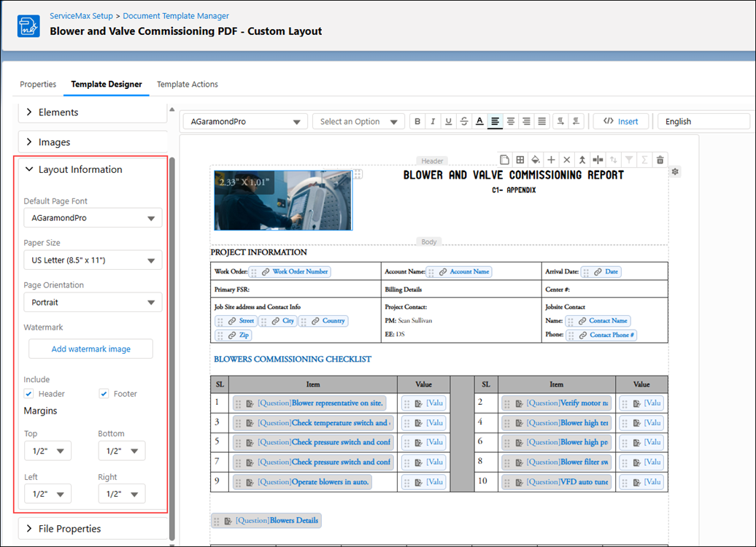The height and width of the screenshot is (547, 756).
Task: Click drag handle beside header image
Action: (x=358, y=174)
